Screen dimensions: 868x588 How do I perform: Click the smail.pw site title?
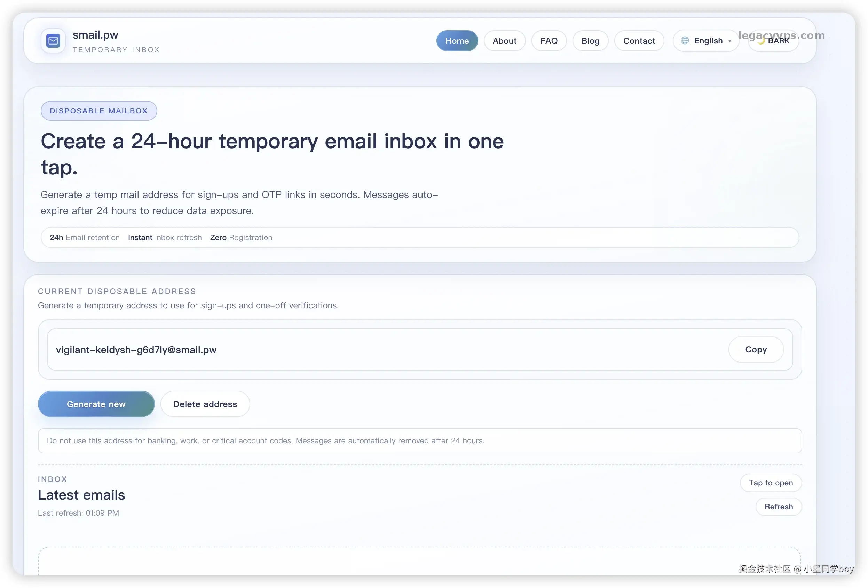95,35
